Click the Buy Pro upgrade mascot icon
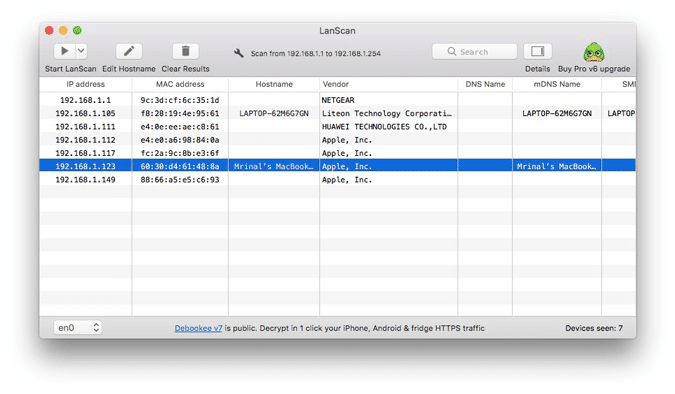 pyautogui.click(x=594, y=52)
